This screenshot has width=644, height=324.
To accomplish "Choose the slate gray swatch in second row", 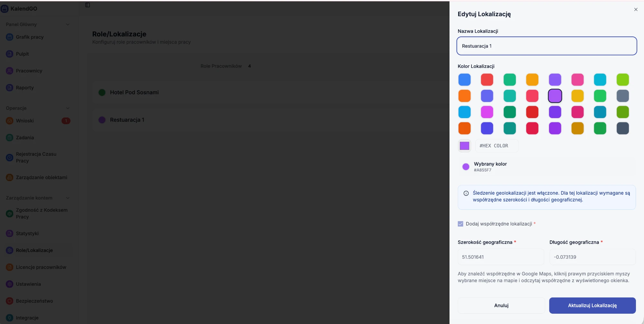I will (623, 96).
